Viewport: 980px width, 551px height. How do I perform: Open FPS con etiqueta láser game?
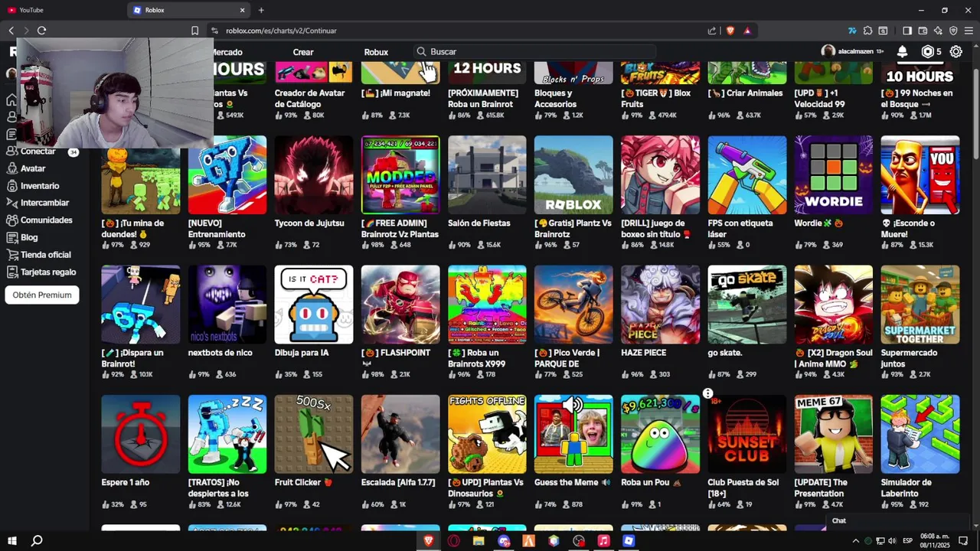(746, 175)
